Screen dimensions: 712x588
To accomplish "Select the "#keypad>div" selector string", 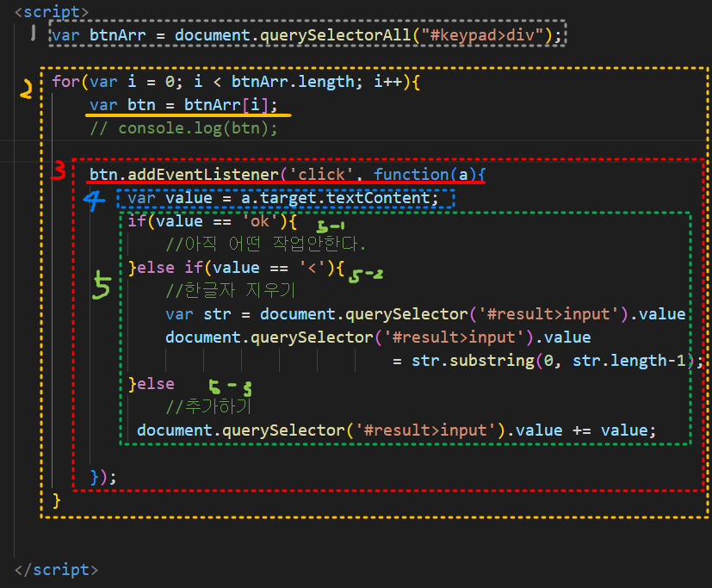I will tap(483, 35).
